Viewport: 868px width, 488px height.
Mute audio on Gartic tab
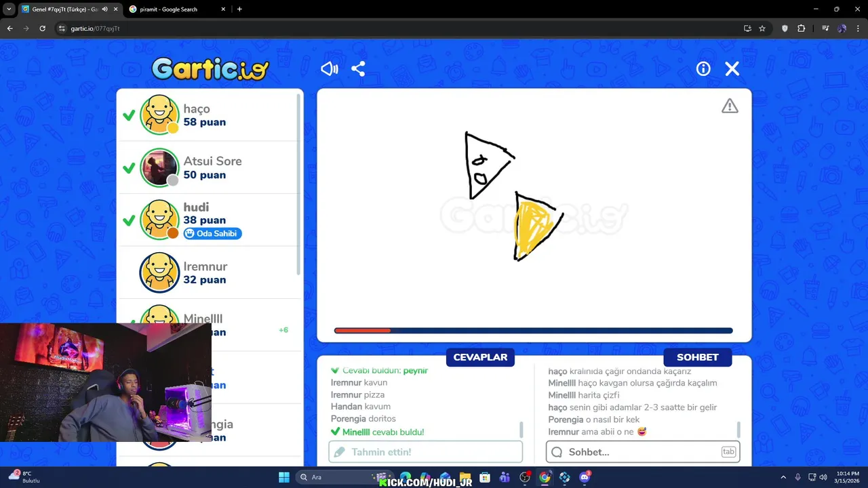coord(104,9)
